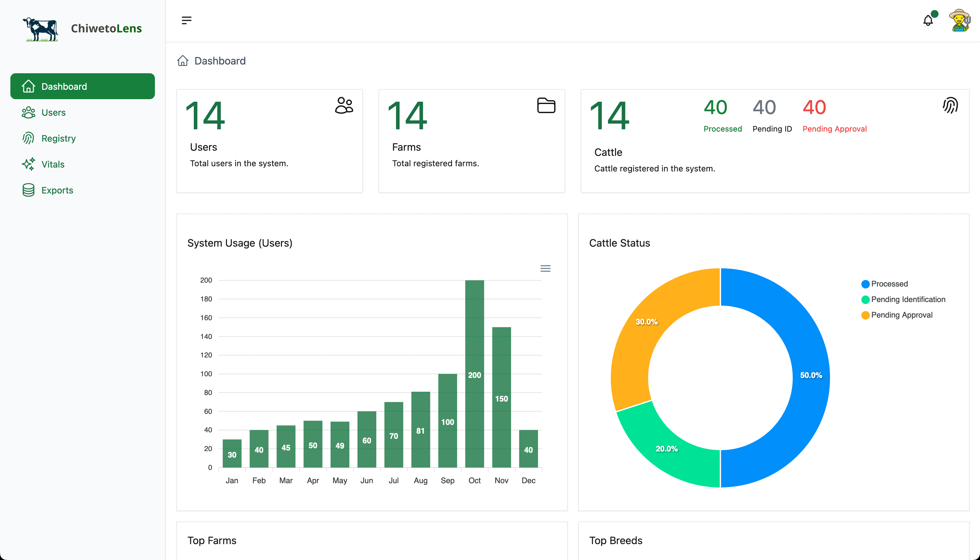980x560 pixels.
Task: Click the Top Farms section heading
Action: [212, 540]
